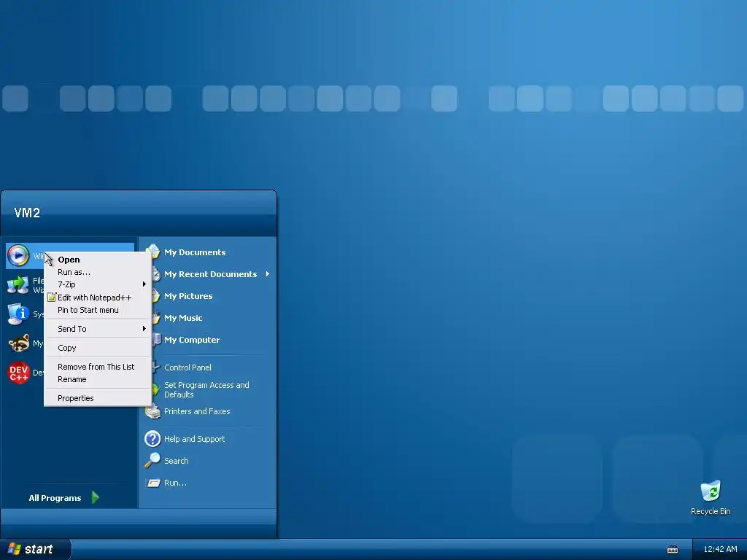747x560 pixels.
Task: Choose Edit with Notepad++
Action: click(98, 297)
